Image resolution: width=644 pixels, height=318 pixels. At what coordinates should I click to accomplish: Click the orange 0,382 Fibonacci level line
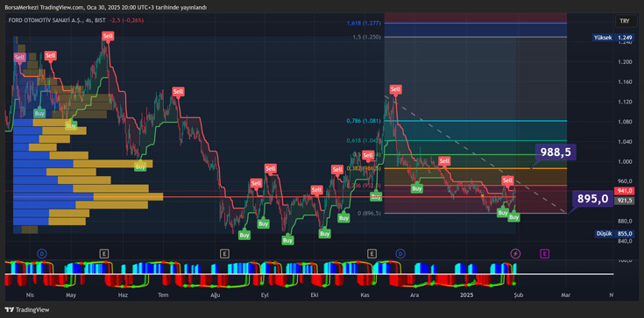(475, 168)
